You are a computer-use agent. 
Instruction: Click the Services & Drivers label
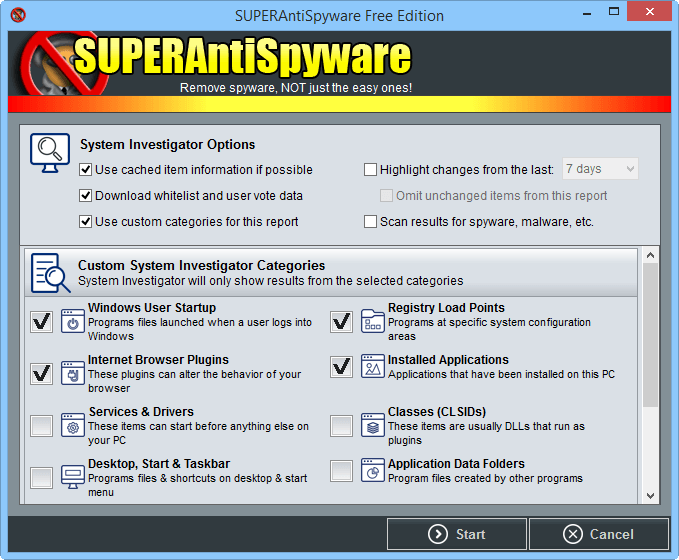click(x=141, y=411)
